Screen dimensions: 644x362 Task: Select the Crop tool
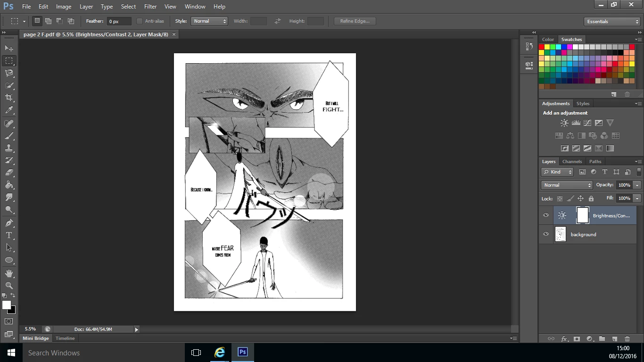point(9,97)
